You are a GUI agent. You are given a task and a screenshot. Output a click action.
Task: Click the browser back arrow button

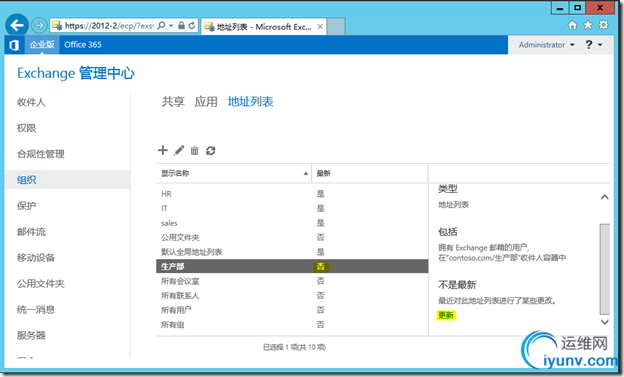click(17, 25)
